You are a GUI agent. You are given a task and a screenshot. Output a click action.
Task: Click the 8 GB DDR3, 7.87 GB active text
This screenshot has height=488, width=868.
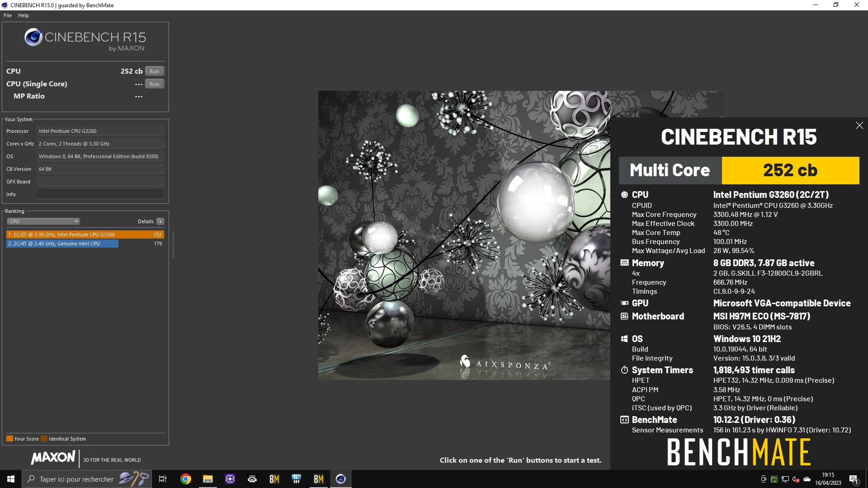coord(764,263)
